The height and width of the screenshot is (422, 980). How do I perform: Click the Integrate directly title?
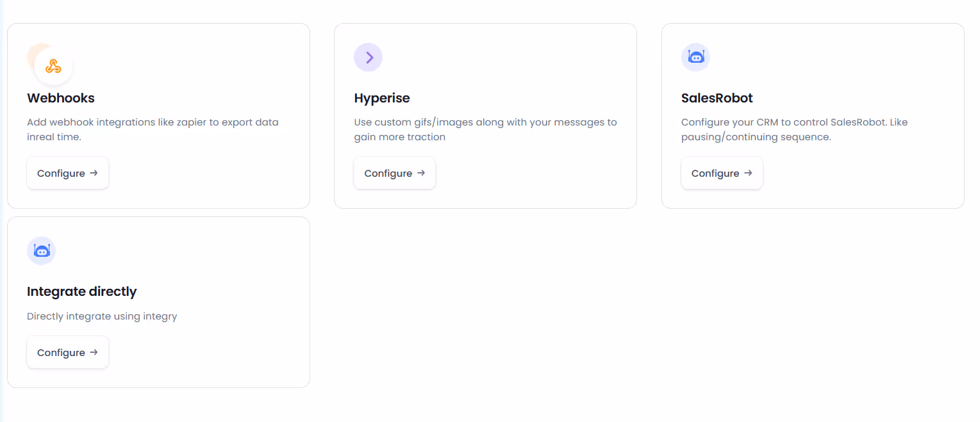(x=82, y=291)
